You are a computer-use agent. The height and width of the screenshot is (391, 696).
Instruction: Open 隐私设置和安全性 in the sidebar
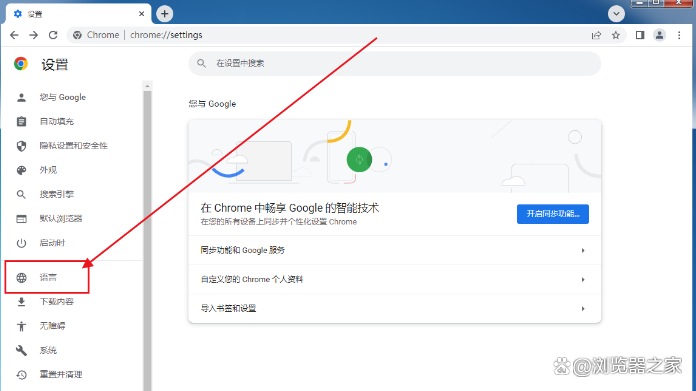73,146
